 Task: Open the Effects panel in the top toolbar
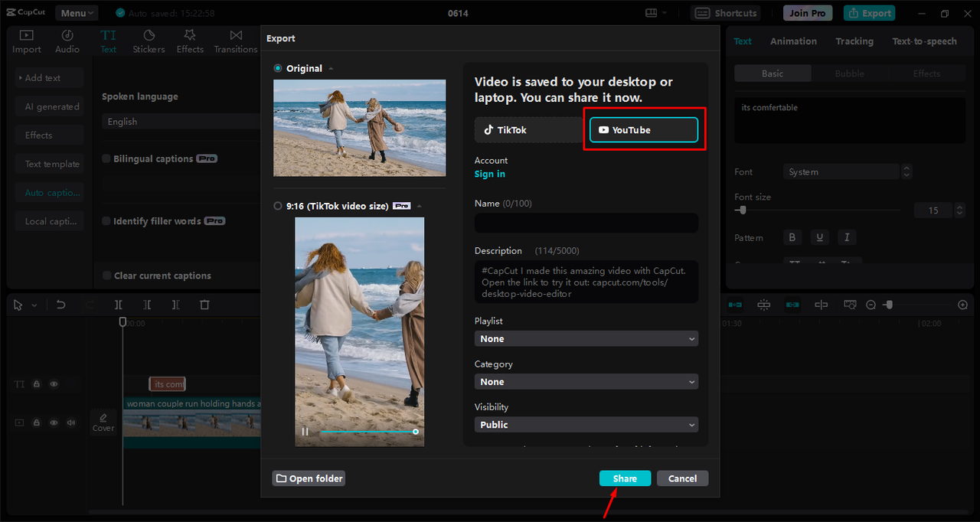(190, 41)
